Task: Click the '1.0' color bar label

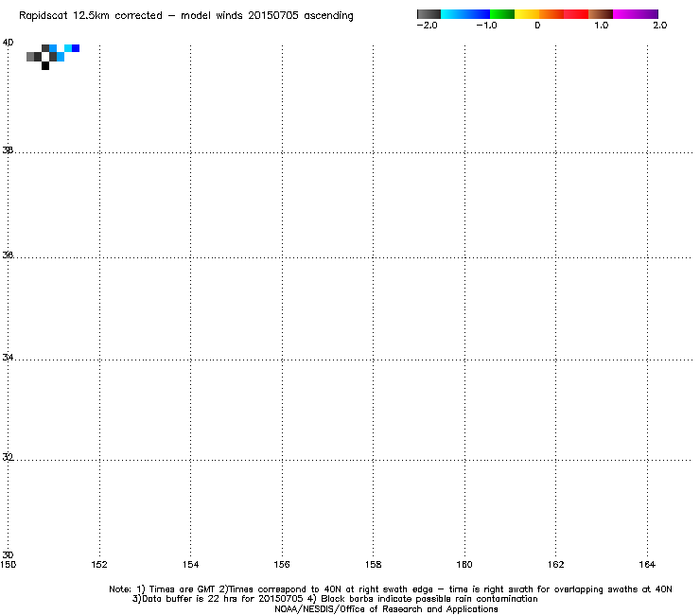Action: pos(602,26)
